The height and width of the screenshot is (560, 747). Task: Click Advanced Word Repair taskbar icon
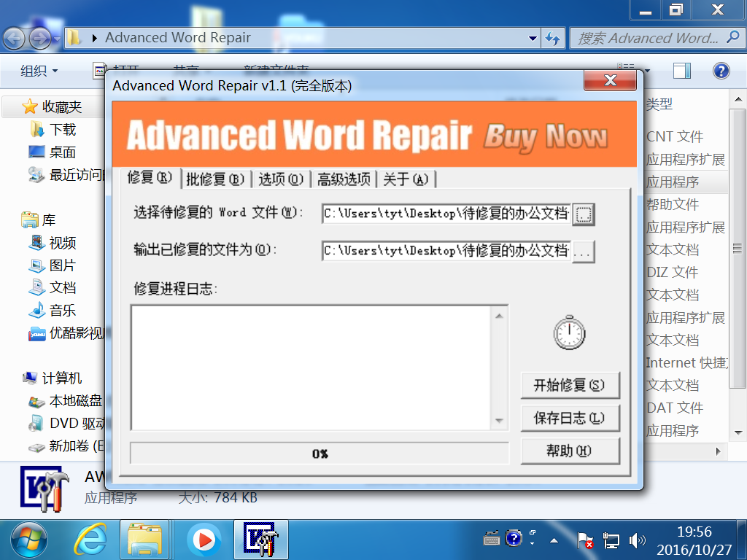point(260,540)
